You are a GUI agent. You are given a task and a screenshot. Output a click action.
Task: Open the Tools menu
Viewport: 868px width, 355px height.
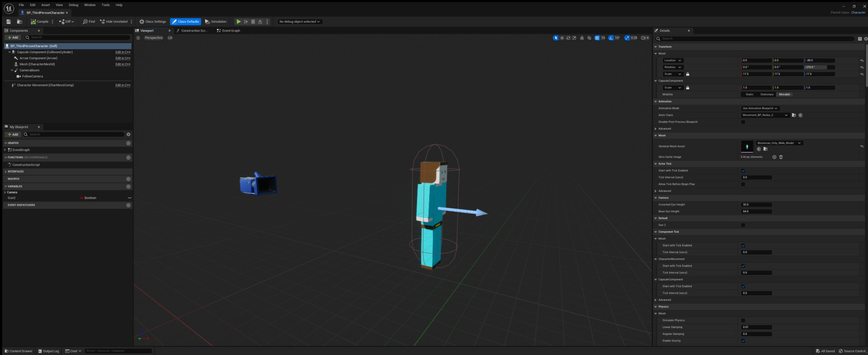coord(105,5)
